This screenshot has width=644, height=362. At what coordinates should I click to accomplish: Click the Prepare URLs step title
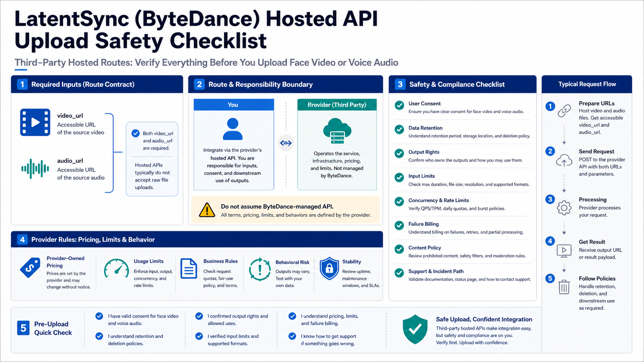point(597,103)
